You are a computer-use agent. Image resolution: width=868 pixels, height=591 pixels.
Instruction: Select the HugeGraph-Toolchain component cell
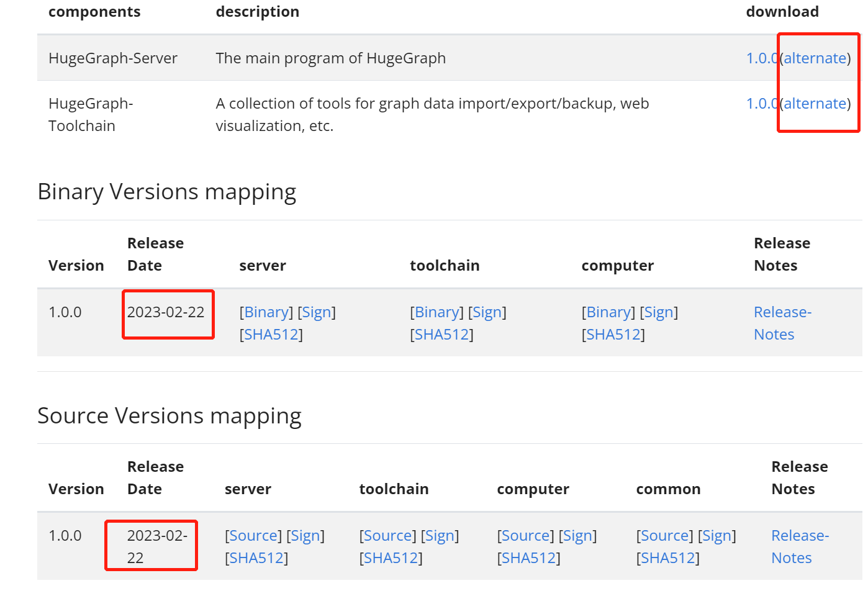click(x=91, y=114)
